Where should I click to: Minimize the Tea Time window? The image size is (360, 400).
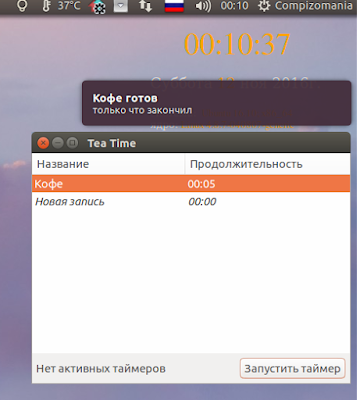[58, 143]
